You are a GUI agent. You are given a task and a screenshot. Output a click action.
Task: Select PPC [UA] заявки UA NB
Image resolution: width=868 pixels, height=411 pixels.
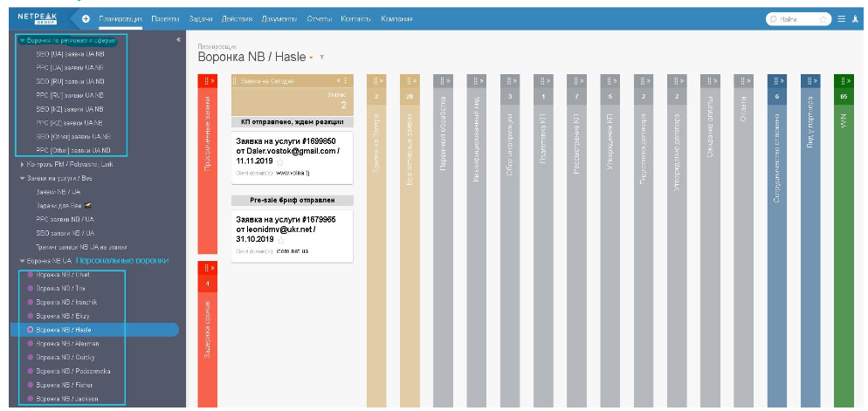(x=70, y=67)
